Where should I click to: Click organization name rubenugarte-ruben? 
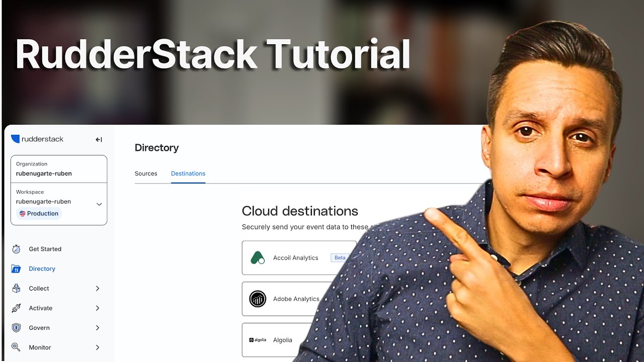[44, 173]
